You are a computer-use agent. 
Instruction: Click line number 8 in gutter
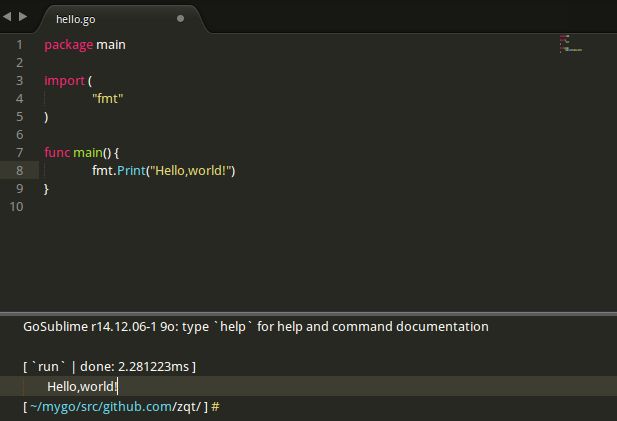pos(19,171)
